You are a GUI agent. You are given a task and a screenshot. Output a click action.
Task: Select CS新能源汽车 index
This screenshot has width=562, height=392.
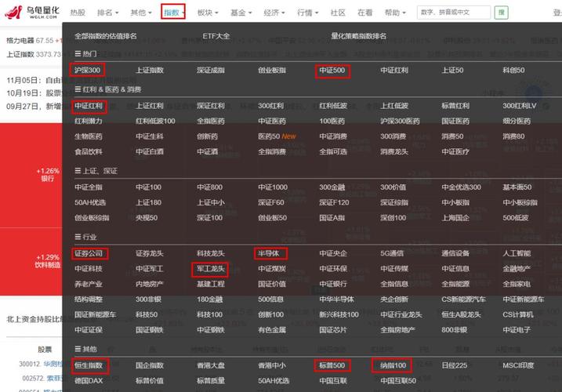463,299
